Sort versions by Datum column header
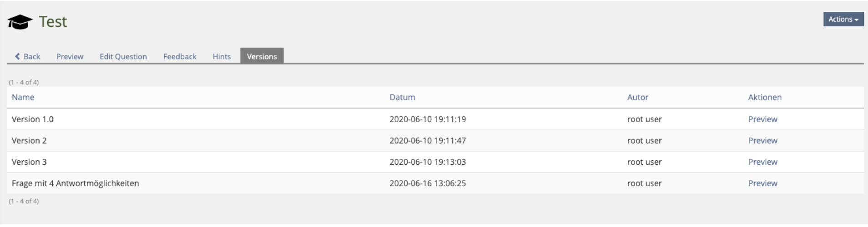 [x=402, y=97]
